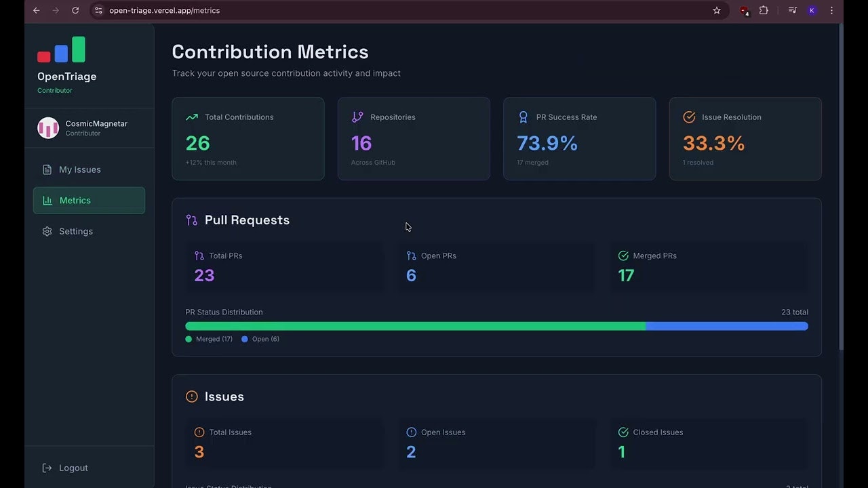Reload the page with the refresh icon
The height and width of the screenshot is (488, 868).
click(75, 10)
